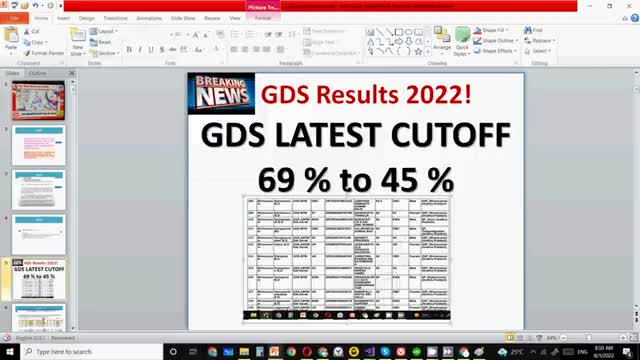Viewport: 640px width, 360px height.
Task: Start Slide Show from status bar
Action: click(x=540, y=338)
